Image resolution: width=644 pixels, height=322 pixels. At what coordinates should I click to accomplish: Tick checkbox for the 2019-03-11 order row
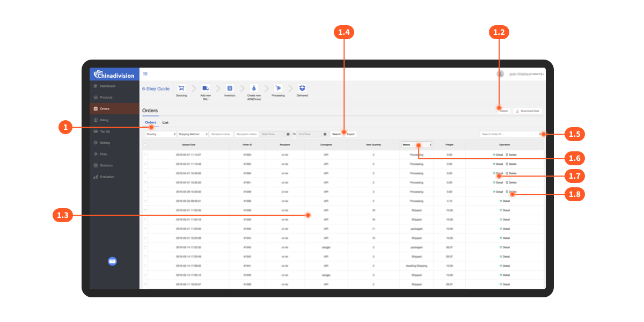(x=145, y=284)
